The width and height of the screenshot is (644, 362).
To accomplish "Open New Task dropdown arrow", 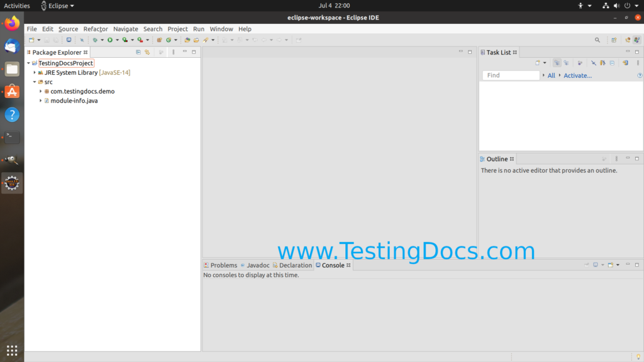I will click(545, 63).
